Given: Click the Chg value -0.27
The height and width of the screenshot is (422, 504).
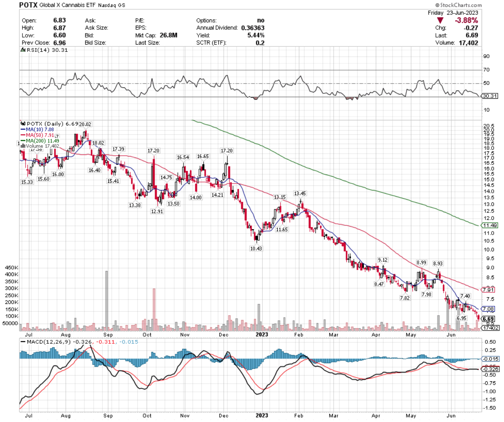Looking at the screenshot, I should click(471, 28).
